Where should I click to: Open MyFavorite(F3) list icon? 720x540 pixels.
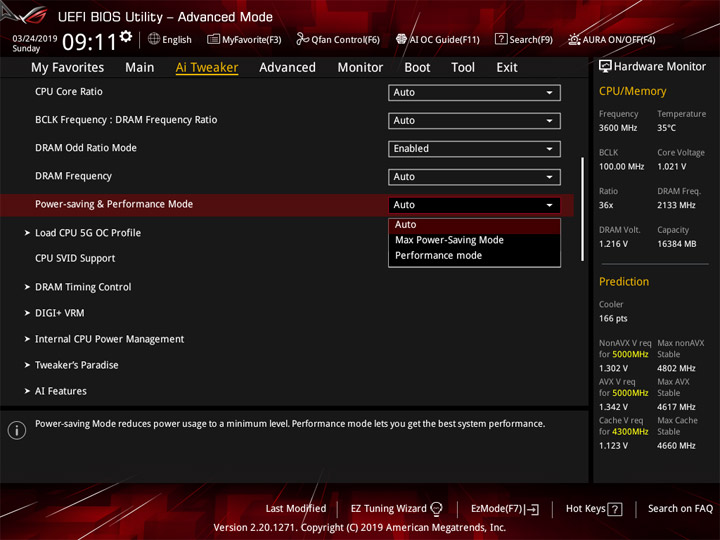tap(213, 39)
